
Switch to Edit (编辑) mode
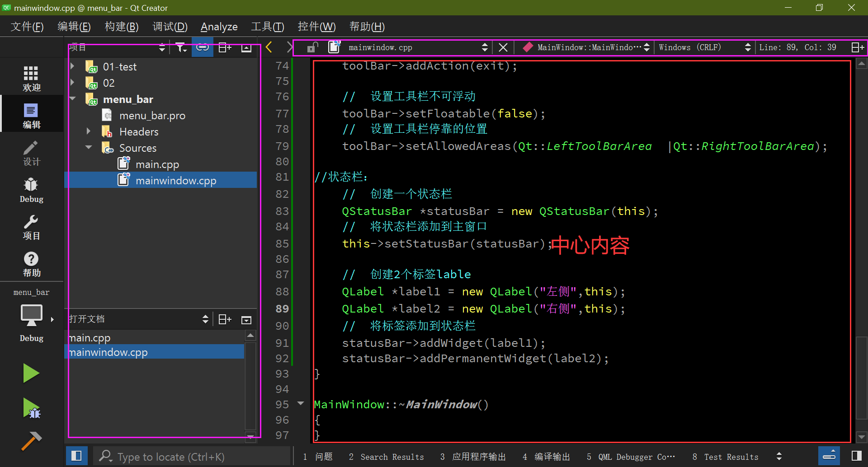[x=31, y=116]
